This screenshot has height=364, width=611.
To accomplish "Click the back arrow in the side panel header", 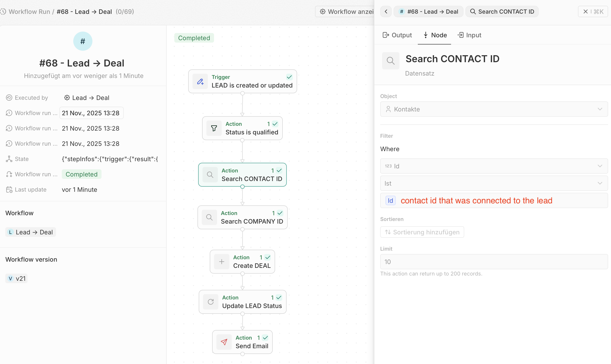I will (x=386, y=11).
